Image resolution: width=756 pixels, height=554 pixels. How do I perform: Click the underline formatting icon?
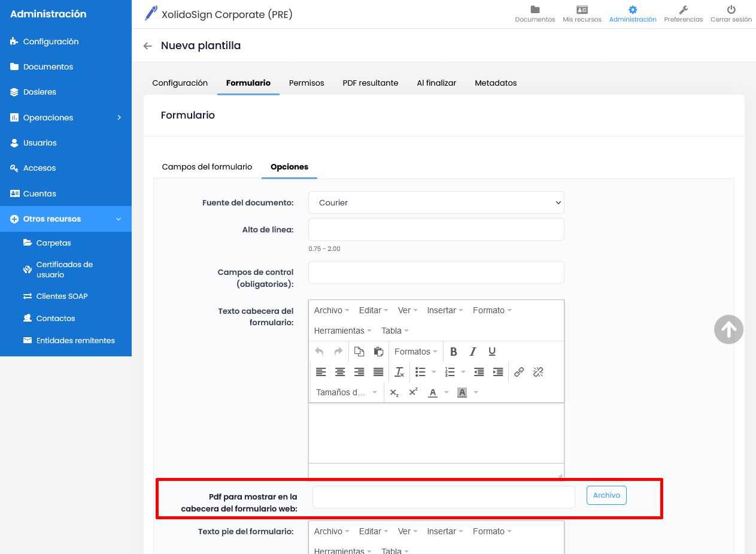492,352
